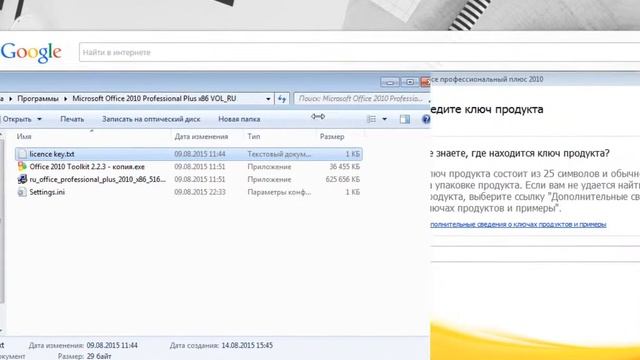Image resolution: width=640 pixels, height=360 pixels.
Task: Expand the view options dropdown arrow
Action: (x=384, y=119)
